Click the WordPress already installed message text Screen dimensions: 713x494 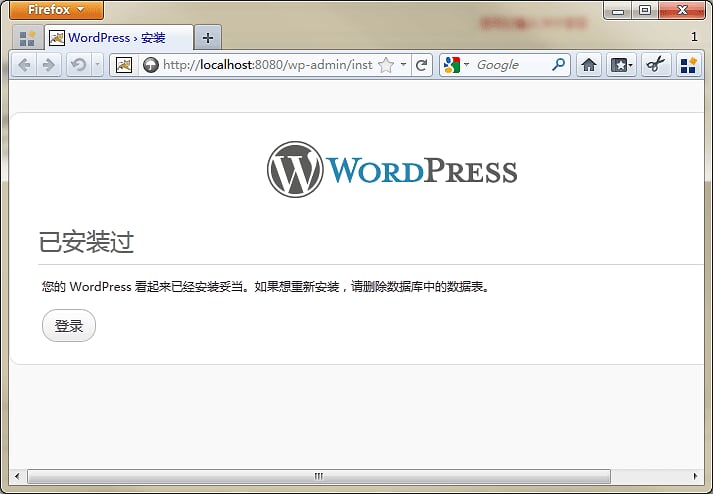[x=266, y=287]
